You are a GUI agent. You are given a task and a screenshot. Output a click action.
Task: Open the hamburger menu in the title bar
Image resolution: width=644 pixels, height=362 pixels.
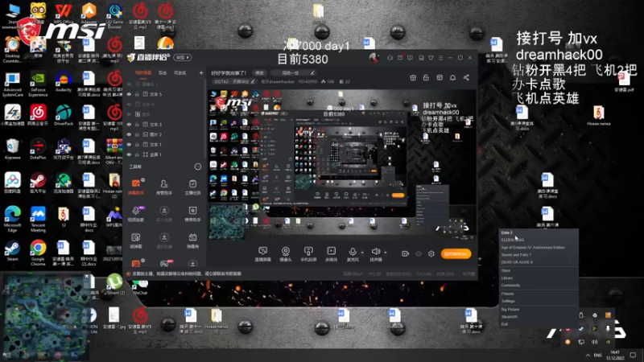(440, 58)
